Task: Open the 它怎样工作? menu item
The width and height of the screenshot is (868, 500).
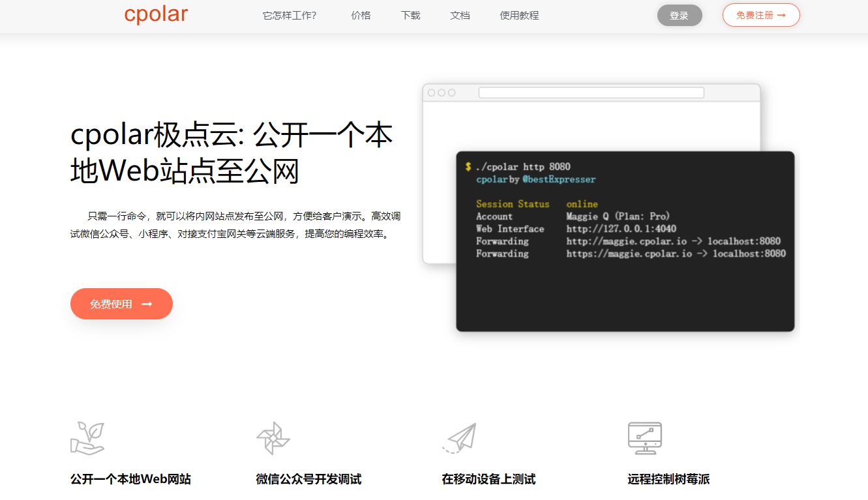Action: pyautogui.click(x=290, y=16)
